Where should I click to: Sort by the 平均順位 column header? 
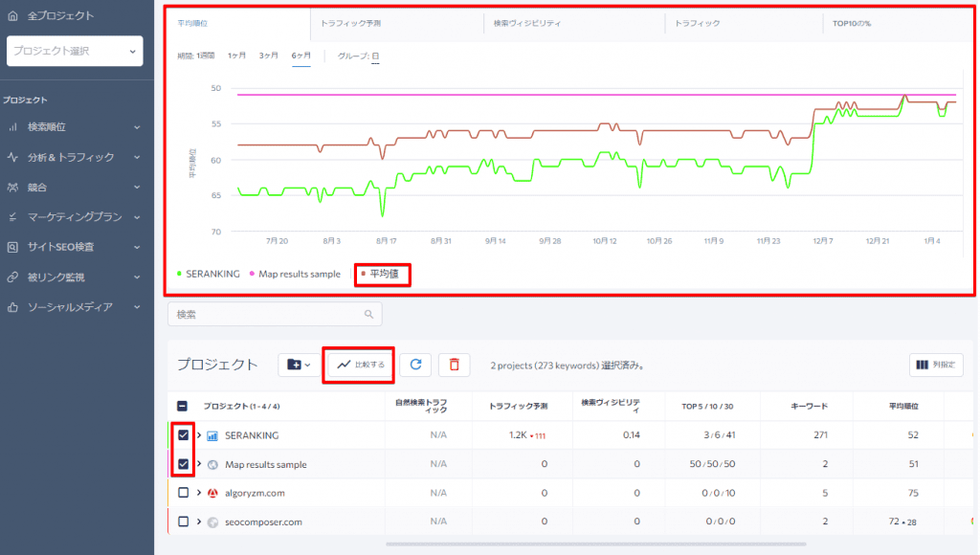(903, 407)
